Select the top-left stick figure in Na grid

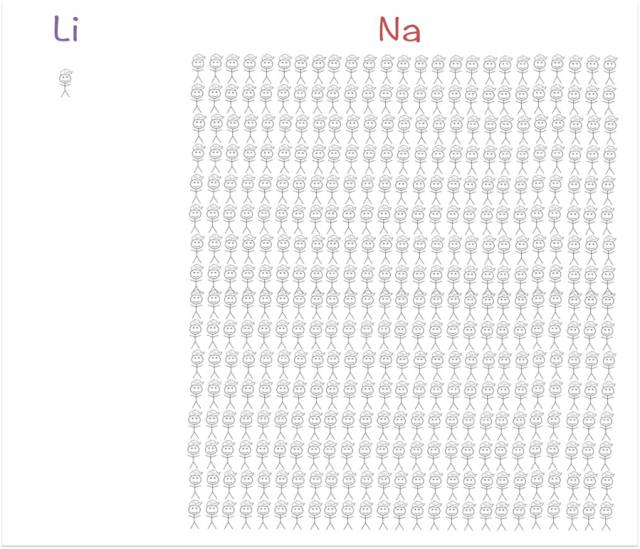tap(198, 68)
